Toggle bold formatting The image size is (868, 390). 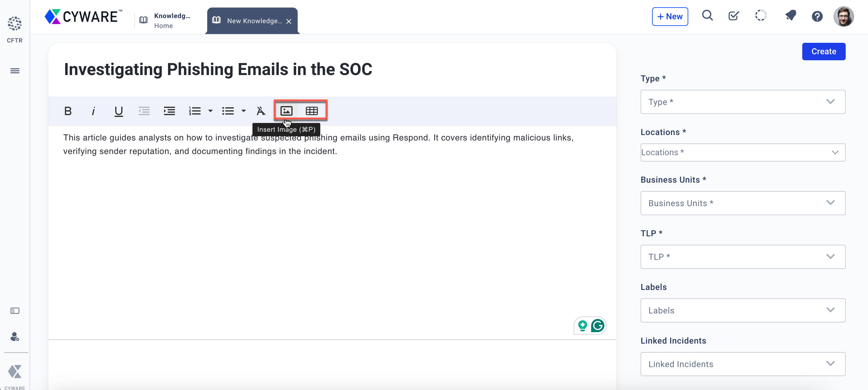[x=68, y=111]
